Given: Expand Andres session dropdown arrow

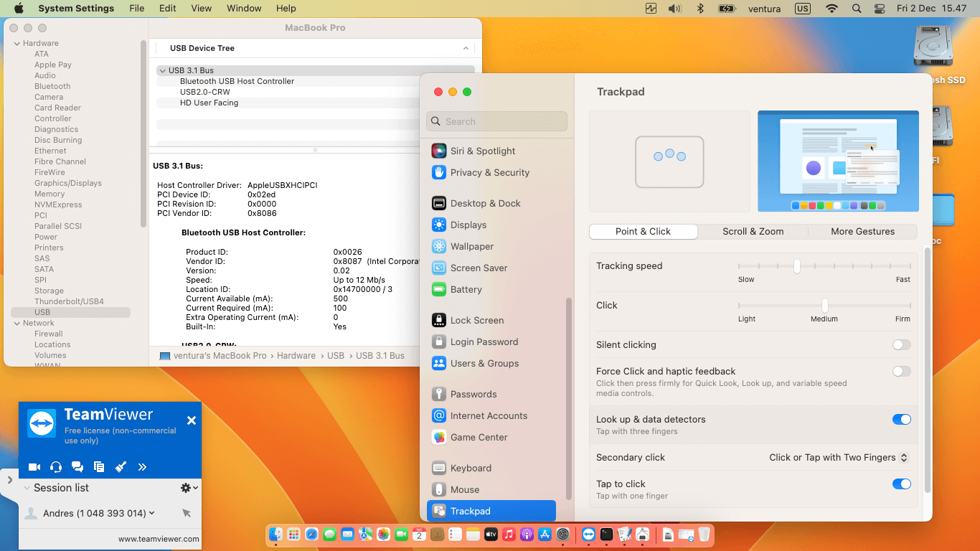Looking at the screenshot, I should (x=152, y=513).
